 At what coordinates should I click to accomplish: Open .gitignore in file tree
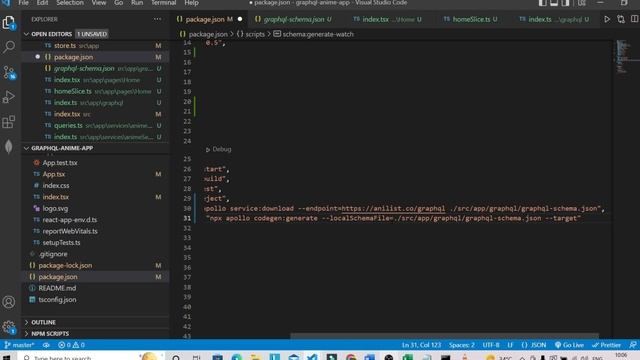point(96,254)
